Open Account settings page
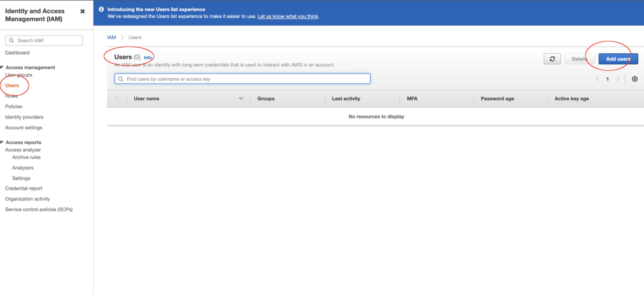Screen dimensions: 644x294 [24, 128]
